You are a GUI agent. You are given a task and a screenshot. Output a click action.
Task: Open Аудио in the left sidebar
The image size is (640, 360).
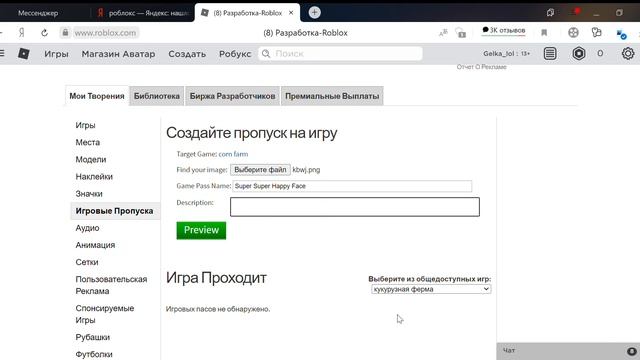[x=87, y=228]
